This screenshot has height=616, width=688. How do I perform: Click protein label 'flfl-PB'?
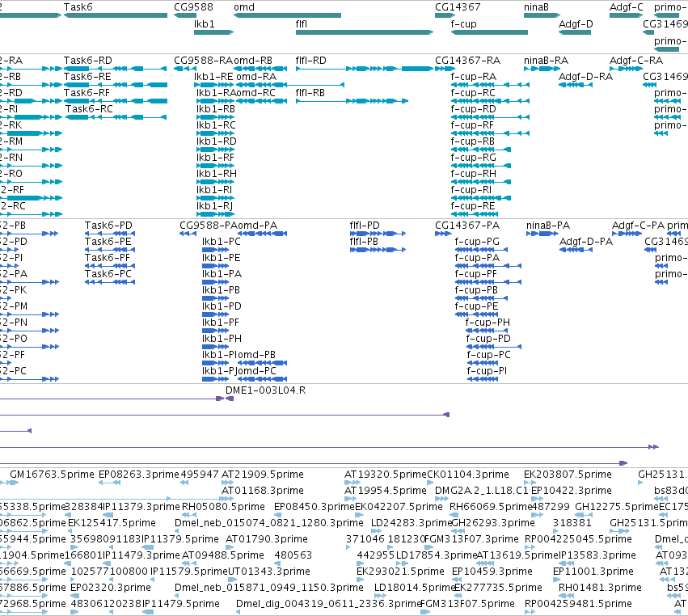coord(364,242)
